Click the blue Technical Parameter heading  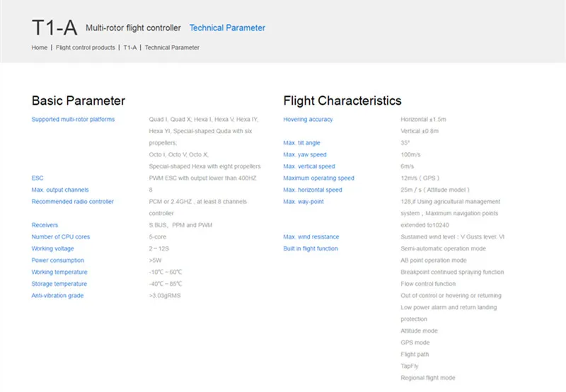pos(227,28)
